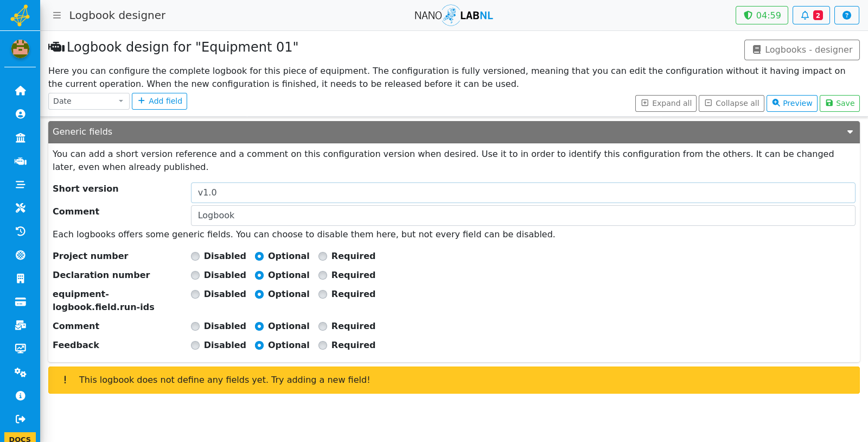Viewport: 868px width, 442px height.
Task: Open notifications bell with 2 badge
Action: coord(811,15)
